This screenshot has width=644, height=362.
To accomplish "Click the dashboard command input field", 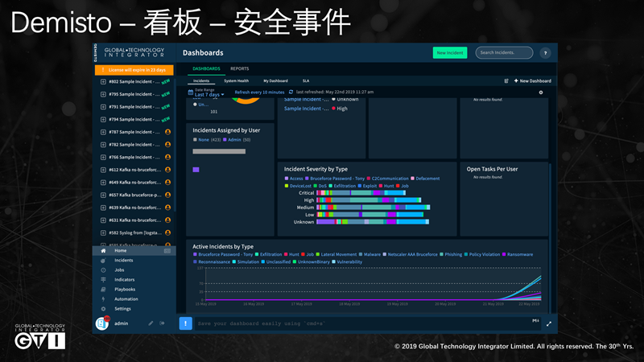I will pyautogui.click(x=368, y=323).
